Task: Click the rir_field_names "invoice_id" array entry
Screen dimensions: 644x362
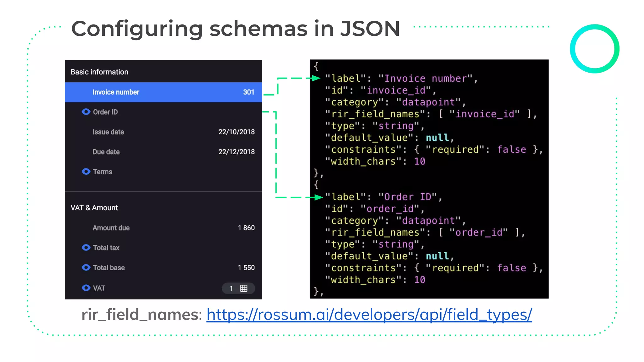Action: (x=485, y=114)
